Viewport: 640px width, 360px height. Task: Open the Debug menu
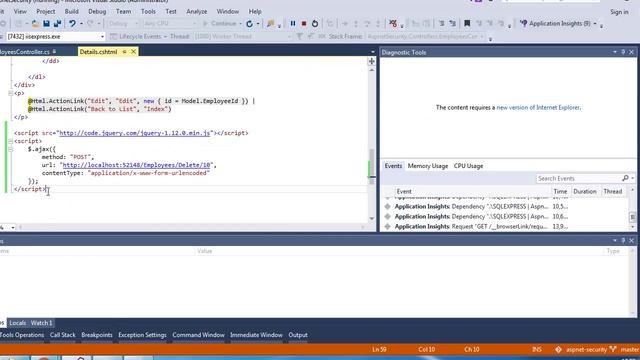tap(97, 11)
